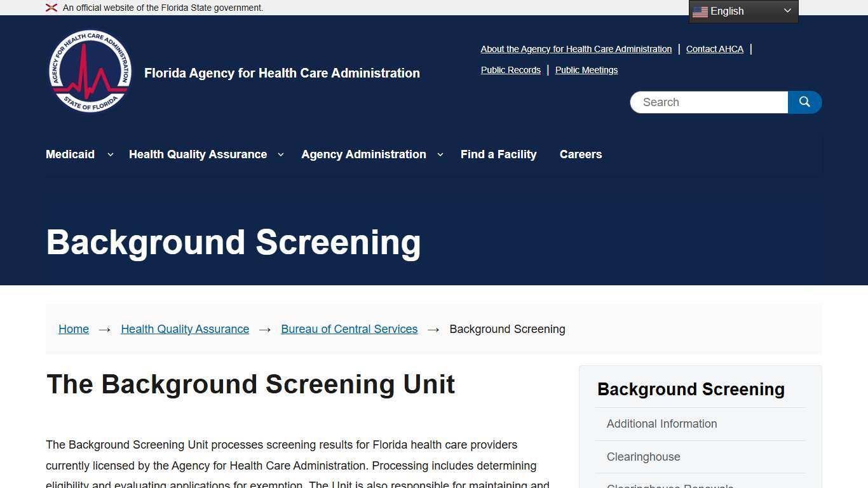Open the Public Records link
Viewport: 868px width, 488px height.
coord(510,70)
